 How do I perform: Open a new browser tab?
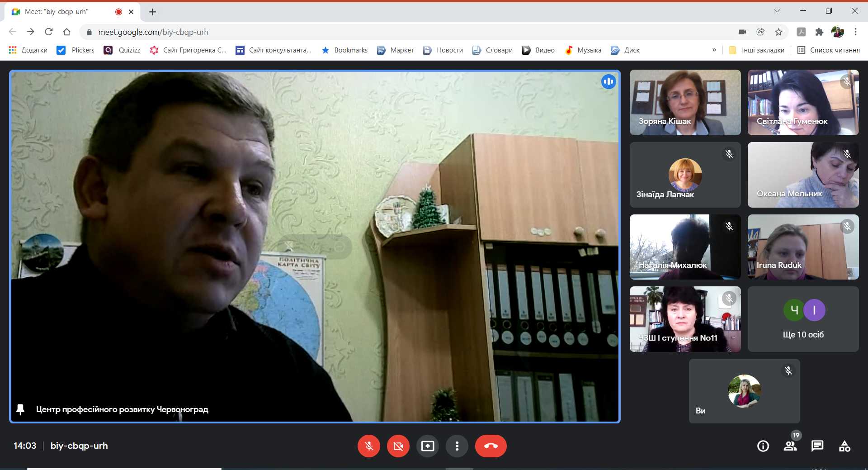pos(153,12)
